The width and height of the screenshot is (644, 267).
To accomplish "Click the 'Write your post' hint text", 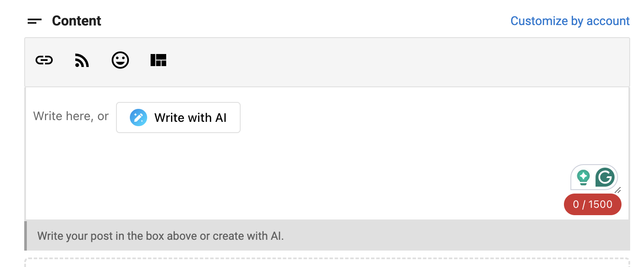I will pos(161,236).
